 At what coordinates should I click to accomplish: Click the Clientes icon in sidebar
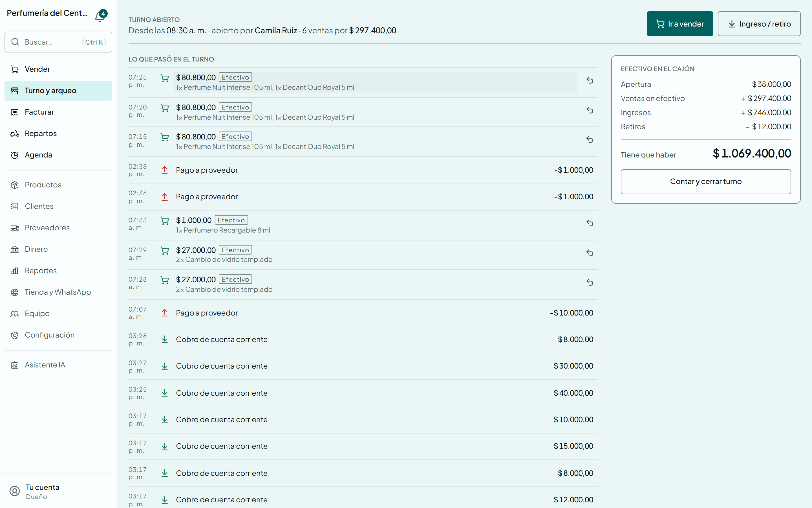15,207
